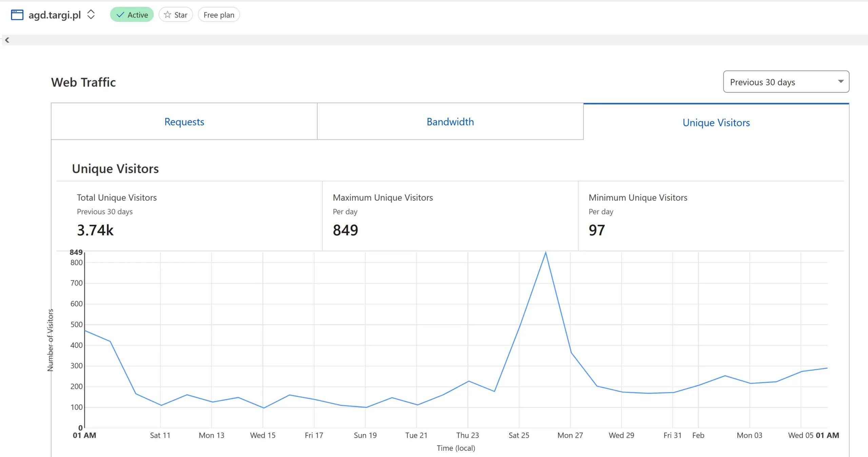Click the browser window icon beside agd.targi.pl
Viewport: 868px width, 457px height.
click(x=17, y=15)
